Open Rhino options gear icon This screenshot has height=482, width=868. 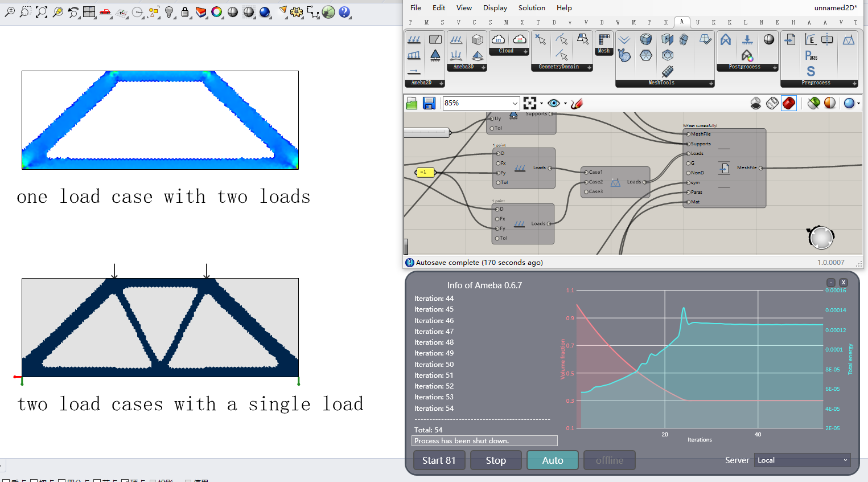point(297,11)
